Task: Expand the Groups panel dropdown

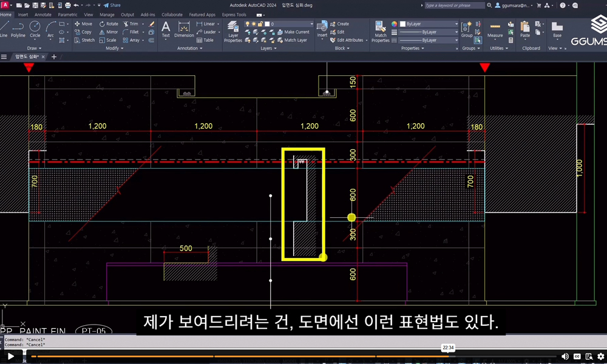Action: tap(471, 49)
